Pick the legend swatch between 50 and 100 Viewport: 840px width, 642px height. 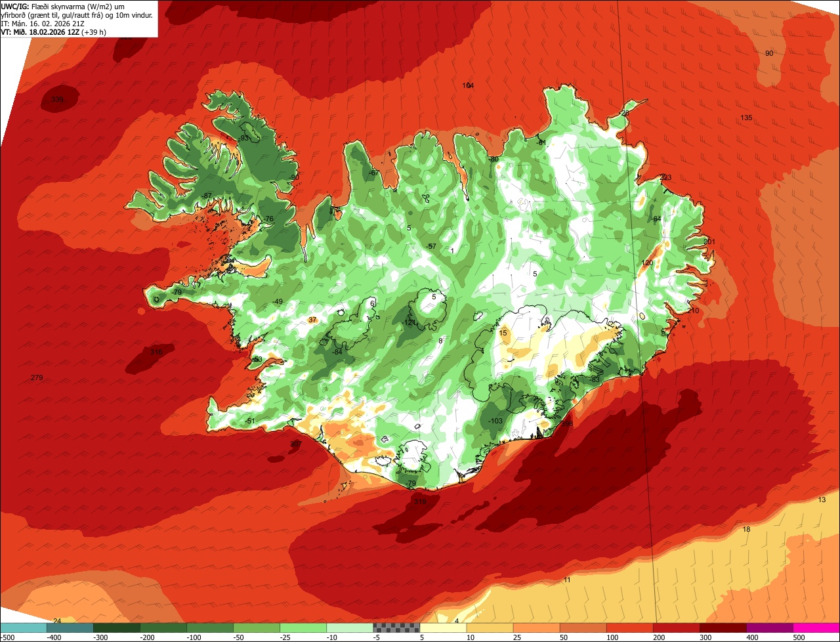pos(583,628)
